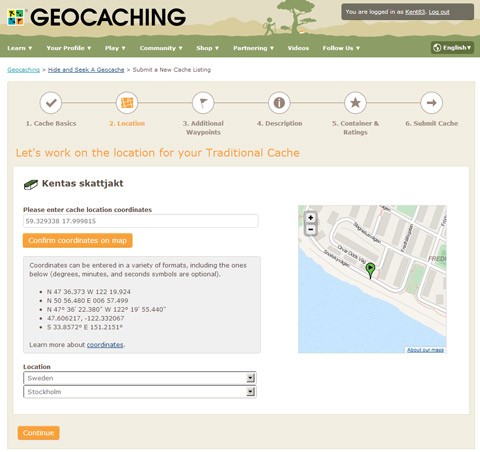Screen dimensions: 480x452
Task: Click example 'N 47 36.373 W 122 19.924'
Action: pyautogui.click(x=89, y=292)
